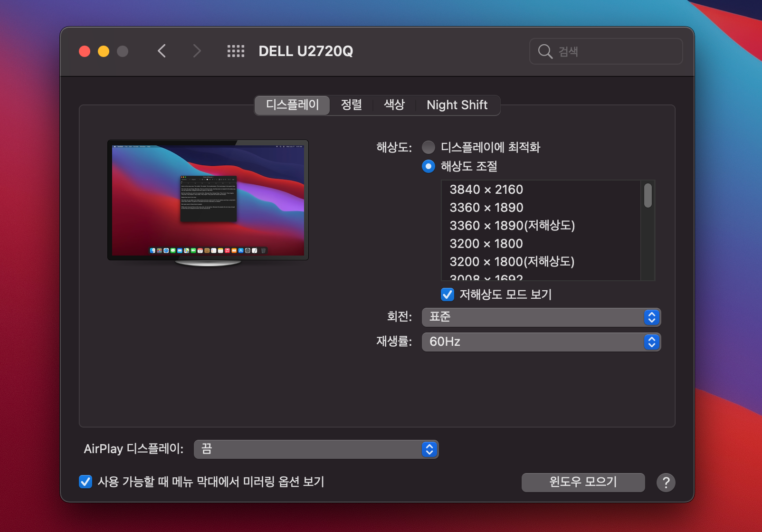Choose resolution 3200 × 1800
This screenshot has width=762, height=532.
[x=541, y=244]
